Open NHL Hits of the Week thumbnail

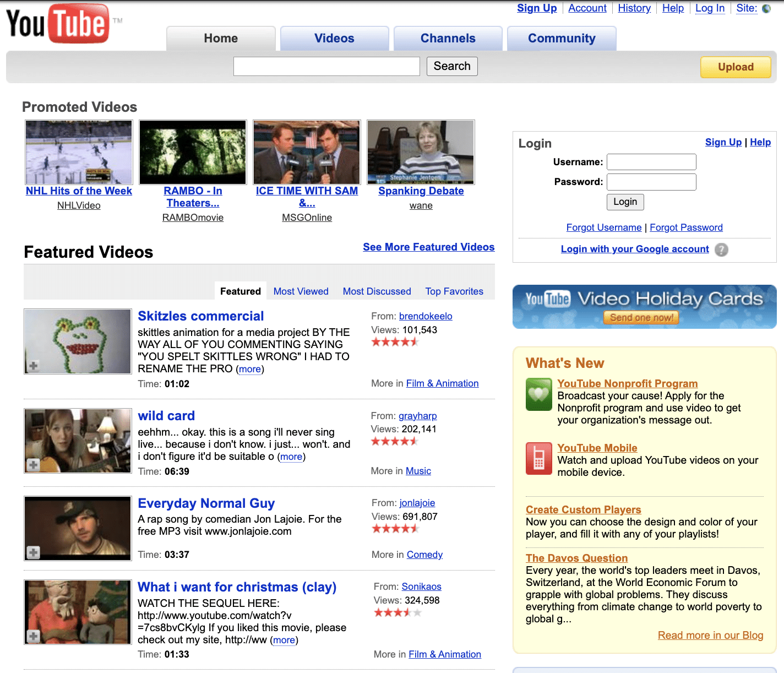pyautogui.click(x=79, y=152)
